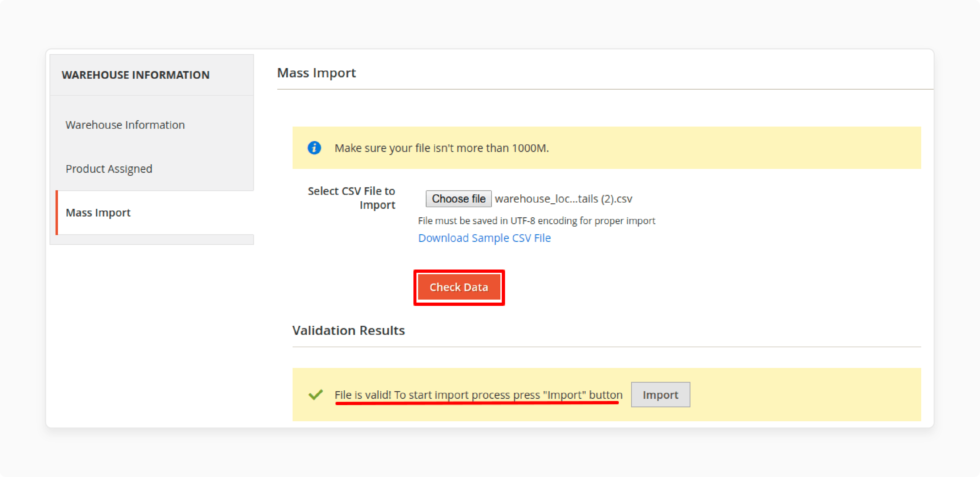
Task: Click the blue info icon in the notice
Action: [x=314, y=148]
